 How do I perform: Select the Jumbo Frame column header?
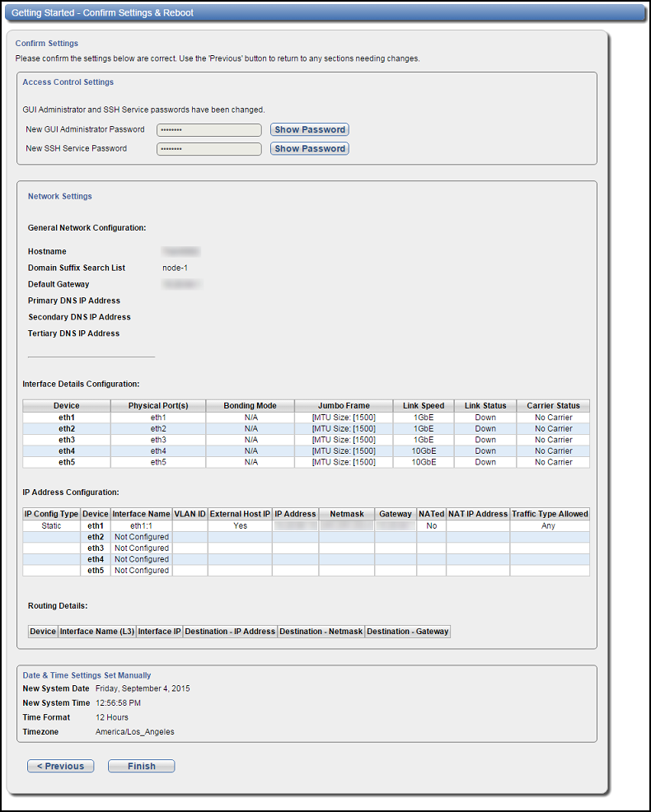point(344,406)
